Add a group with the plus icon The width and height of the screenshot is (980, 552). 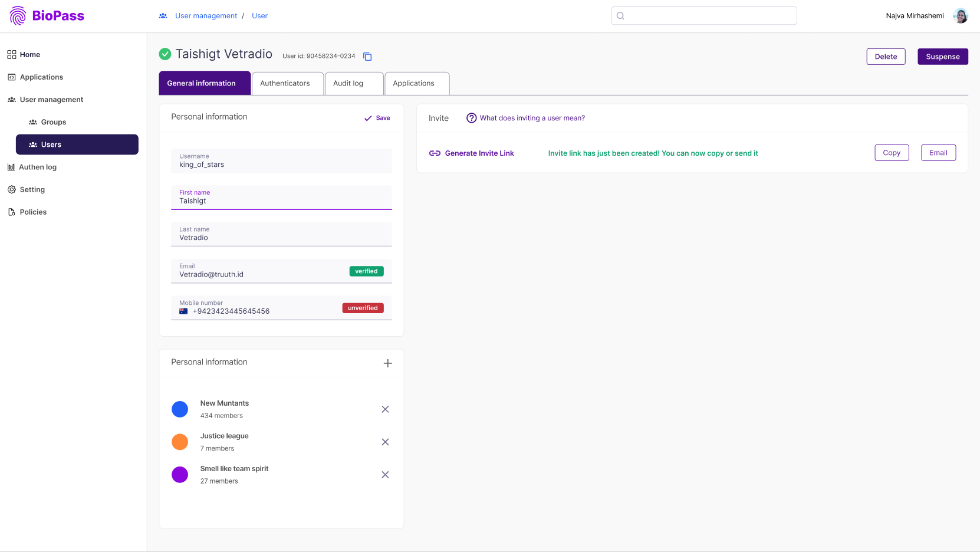[x=388, y=363]
